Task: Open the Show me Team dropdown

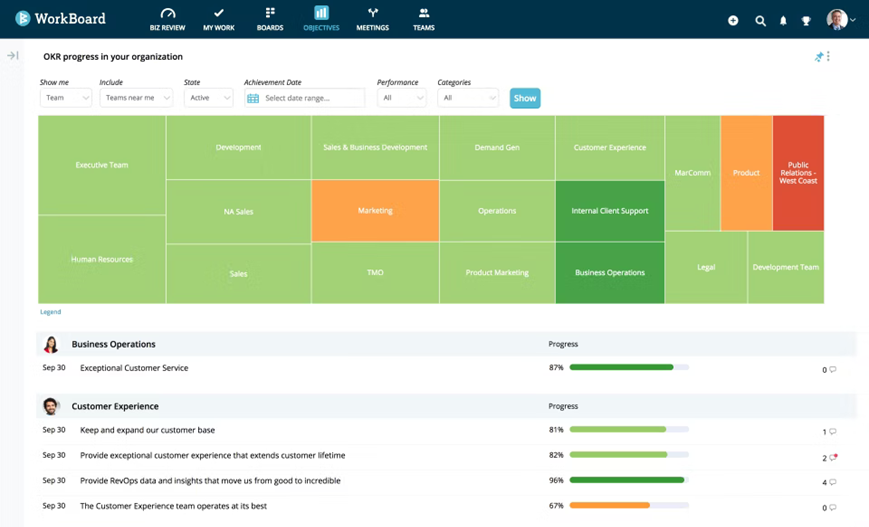Action: (x=66, y=98)
